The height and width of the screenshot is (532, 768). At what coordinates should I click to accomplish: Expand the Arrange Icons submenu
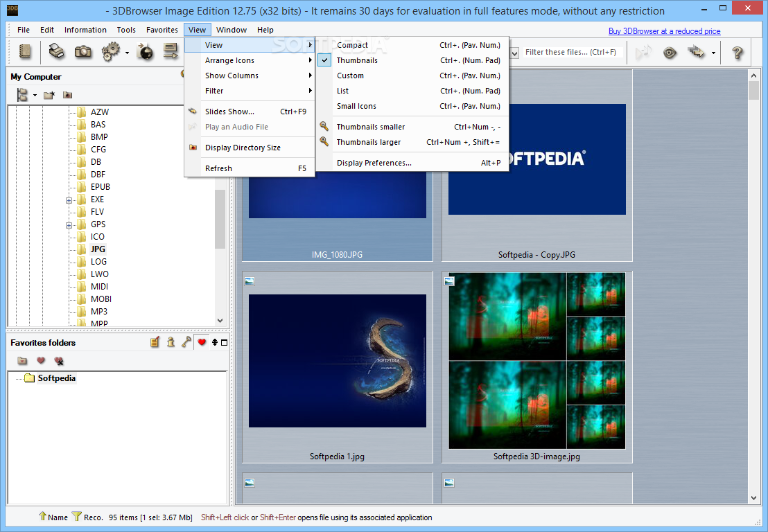(x=250, y=60)
